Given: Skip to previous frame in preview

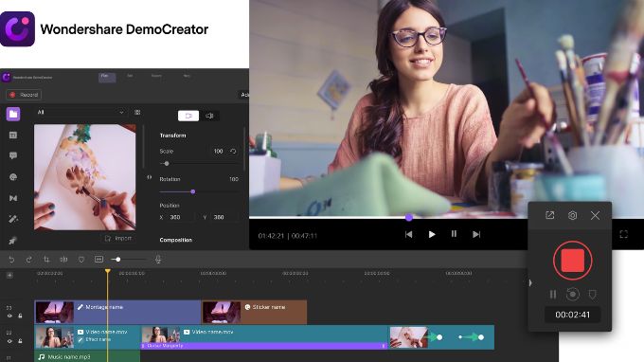Looking at the screenshot, I should (409, 234).
